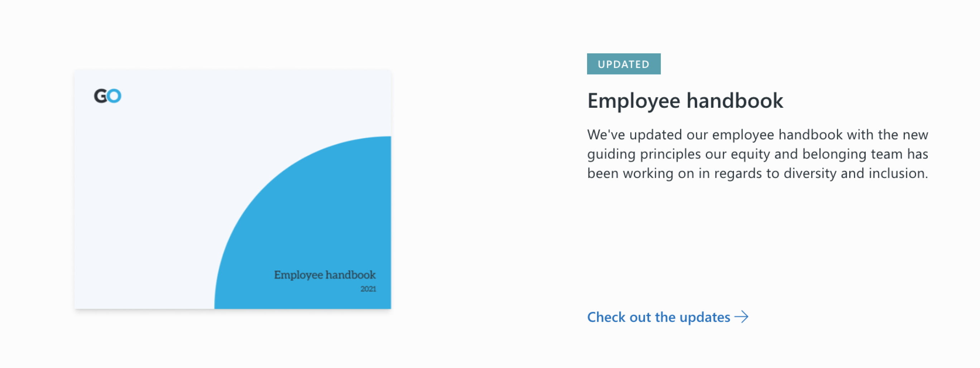
Task: Click the paragraph line starting "We've updated our"
Action: (x=758, y=135)
